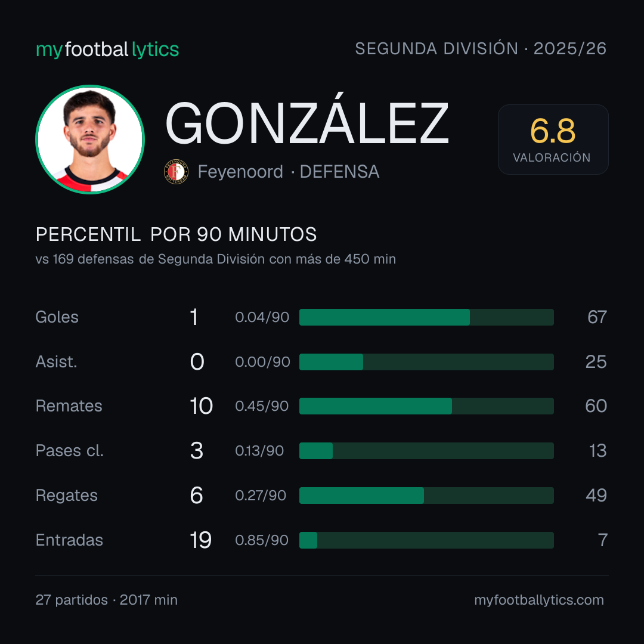644x644 pixels.
Task: Click the Entradas percentile bar
Action: pos(426,540)
